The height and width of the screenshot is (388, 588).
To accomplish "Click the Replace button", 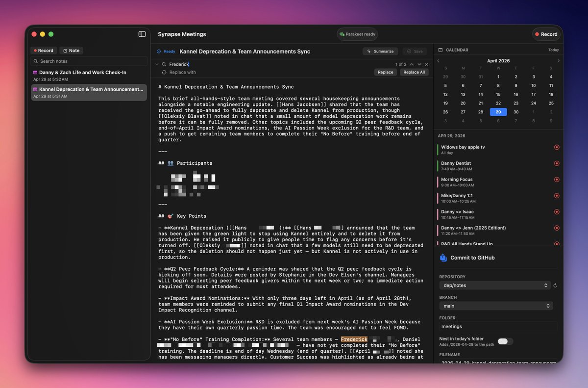I will [x=385, y=72].
